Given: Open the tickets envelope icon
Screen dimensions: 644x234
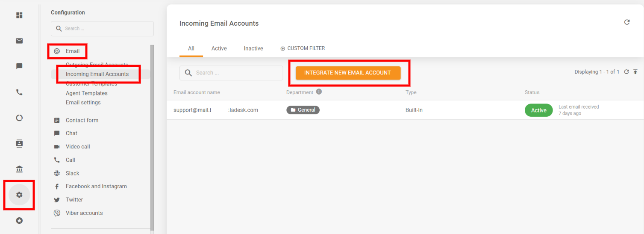Looking at the screenshot, I should click(x=19, y=41).
